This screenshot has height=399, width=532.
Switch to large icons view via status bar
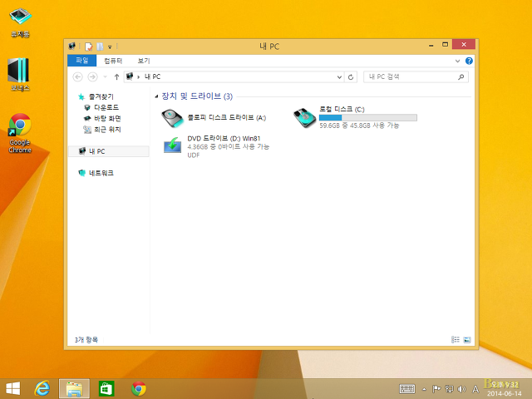point(467,340)
